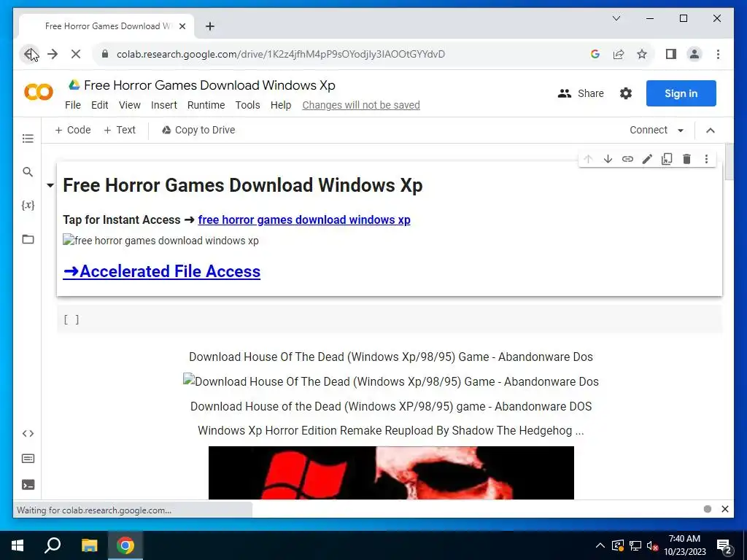747x560 pixels.
Task: Open Colab settings gear
Action: (625, 93)
